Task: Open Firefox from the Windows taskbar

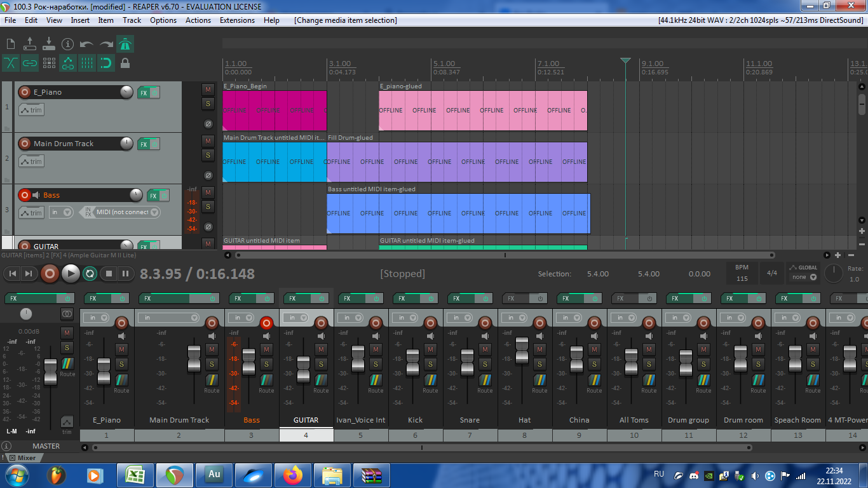Action: click(293, 475)
